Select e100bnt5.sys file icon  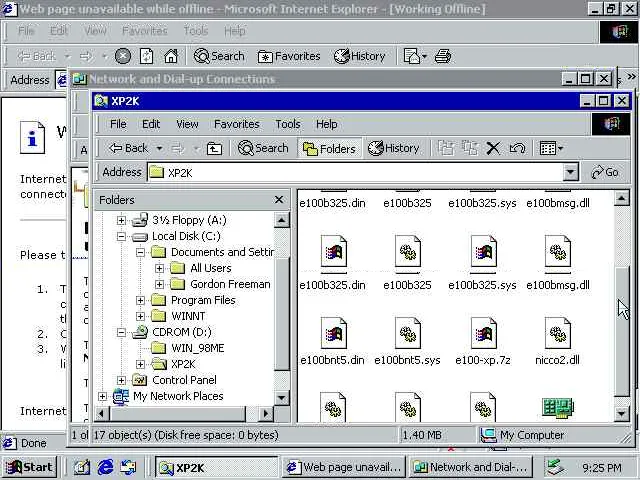pos(408,333)
